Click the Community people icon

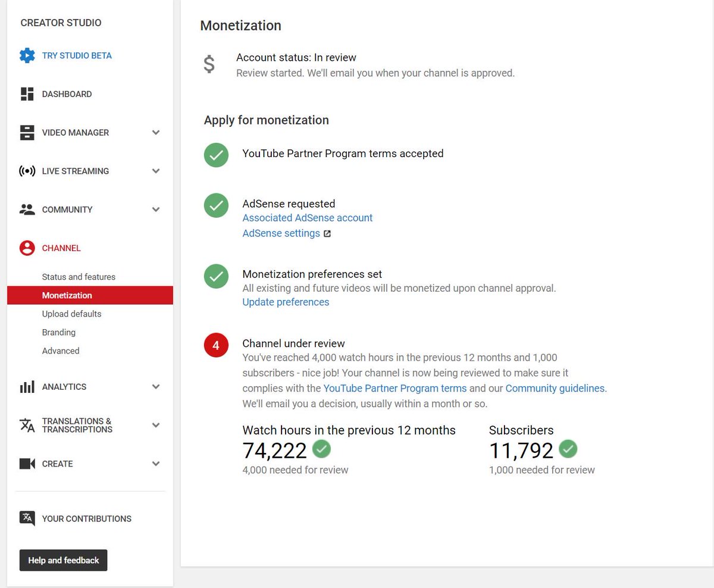click(x=27, y=209)
